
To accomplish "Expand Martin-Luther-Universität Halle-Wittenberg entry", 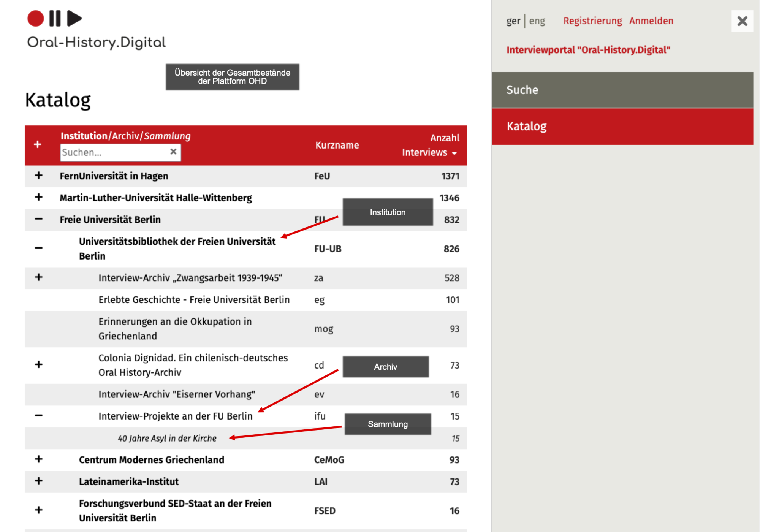I will (39, 197).
